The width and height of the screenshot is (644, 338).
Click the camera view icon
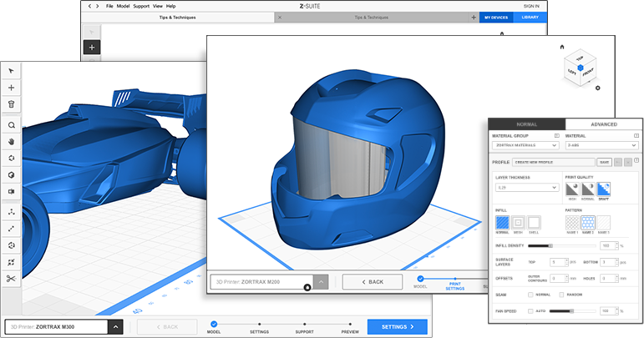11,191
